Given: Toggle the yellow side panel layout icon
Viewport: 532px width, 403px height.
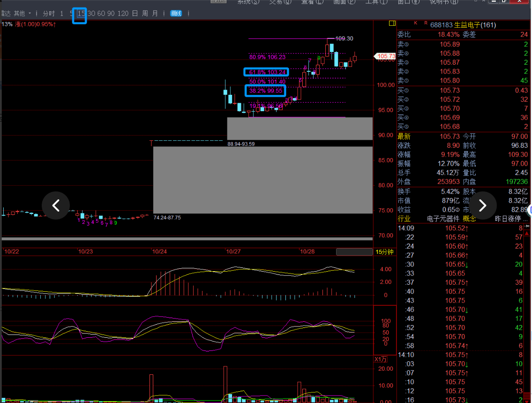Looking at the screenshot, I should [x=392, y=23].
